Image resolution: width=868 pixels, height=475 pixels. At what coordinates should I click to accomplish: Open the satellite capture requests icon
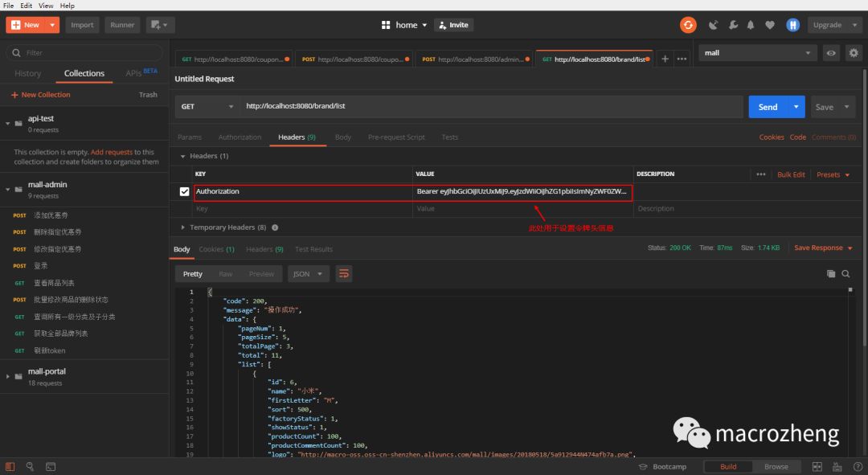(714, 25)
